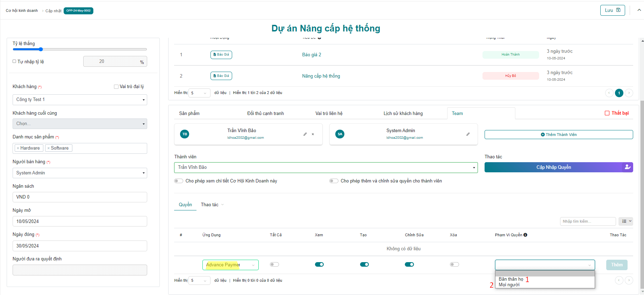Viewport: 644px width, 295px height.
Task: Click the pencil edit icon for Trần Vĩnh Bảo
Action: [305, 134]
